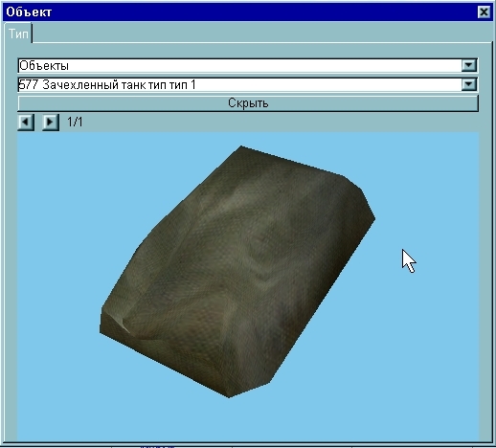Click the light folded corner of tank cover

(x=123, y=323)
